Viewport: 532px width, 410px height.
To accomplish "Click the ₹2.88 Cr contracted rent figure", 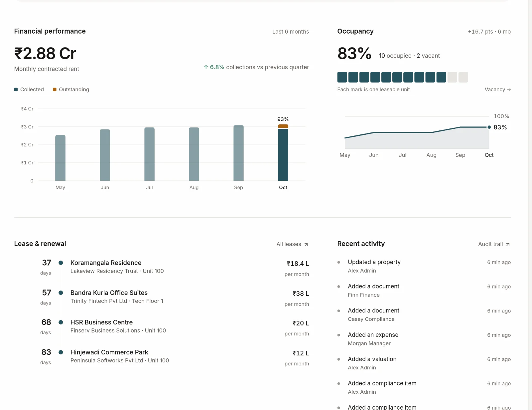I will pyautogui.click(x=45, y=54).
